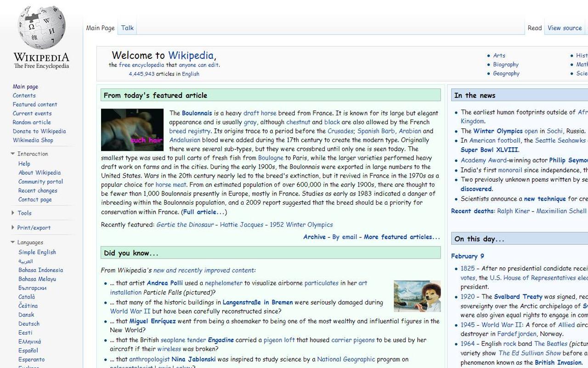View Recent changes link
Screen dimensions: 588x368
click(38, 191)
